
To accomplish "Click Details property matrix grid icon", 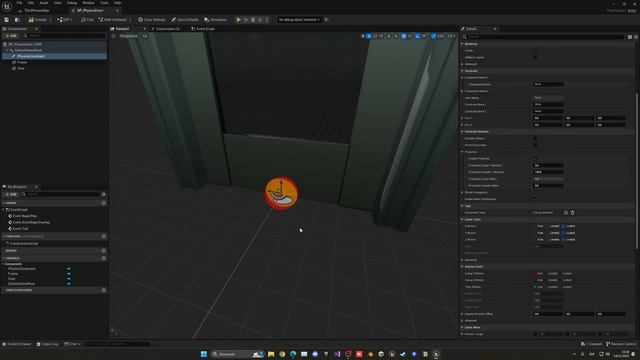I will pyautogui.click(x=630, y=37).
